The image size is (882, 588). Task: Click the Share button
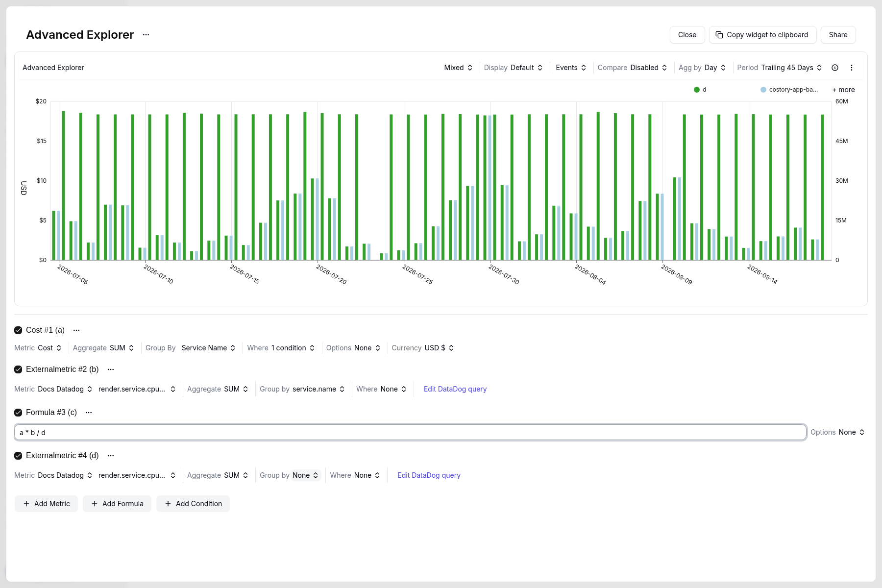[838, 35]
